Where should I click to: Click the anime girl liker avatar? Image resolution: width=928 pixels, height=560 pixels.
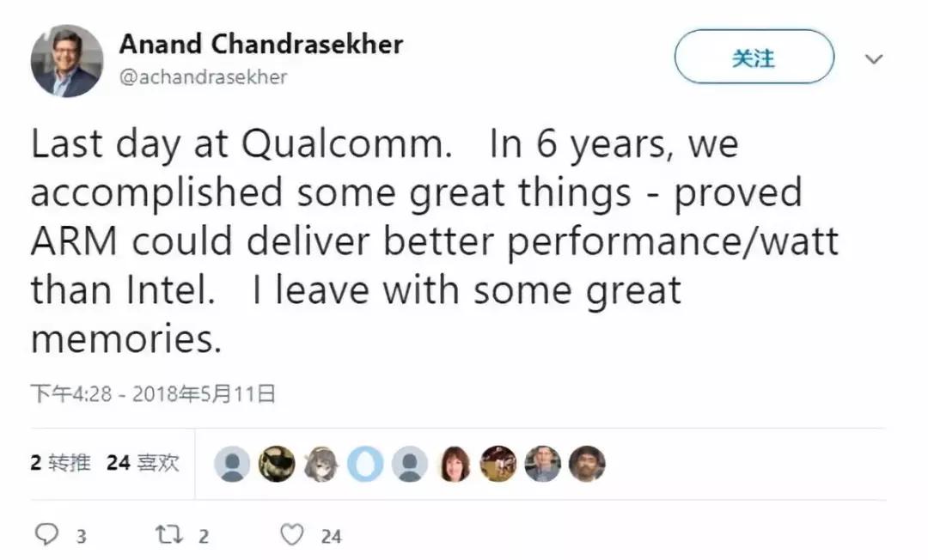click(321, 464)
